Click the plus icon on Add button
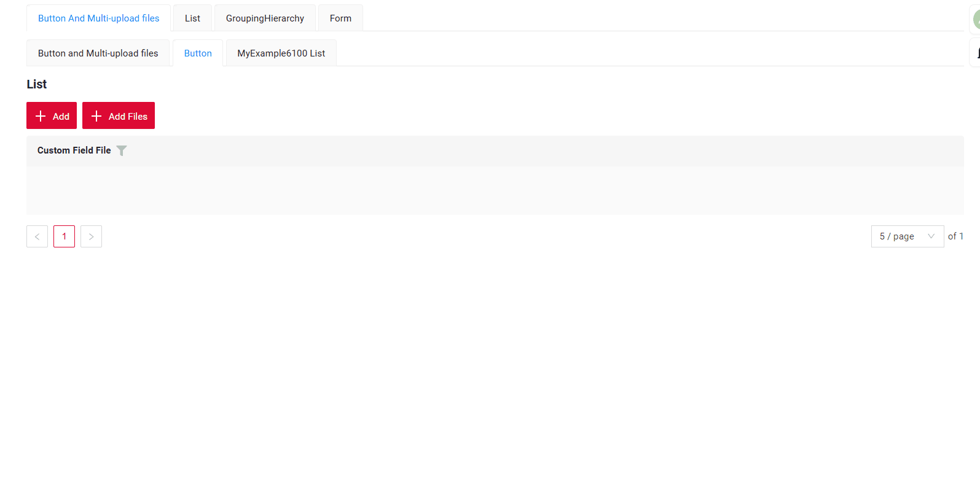 tap(41, 116)
